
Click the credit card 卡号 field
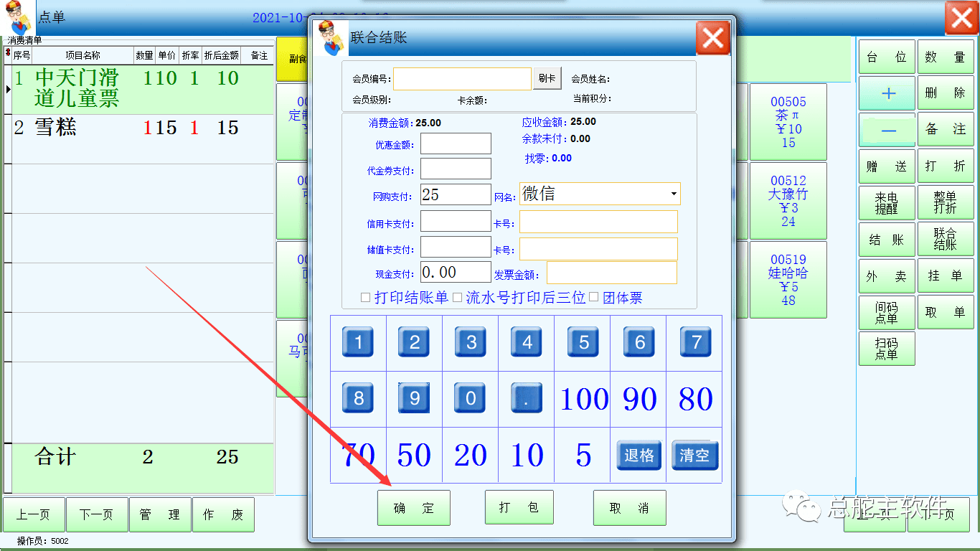[x=598, y=222]
